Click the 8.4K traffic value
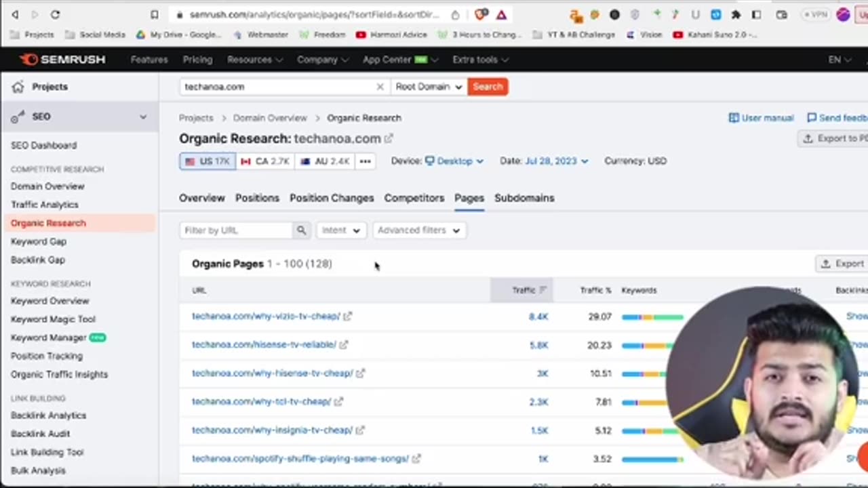Viewport: 868px width, 488px height. point(538,317)
